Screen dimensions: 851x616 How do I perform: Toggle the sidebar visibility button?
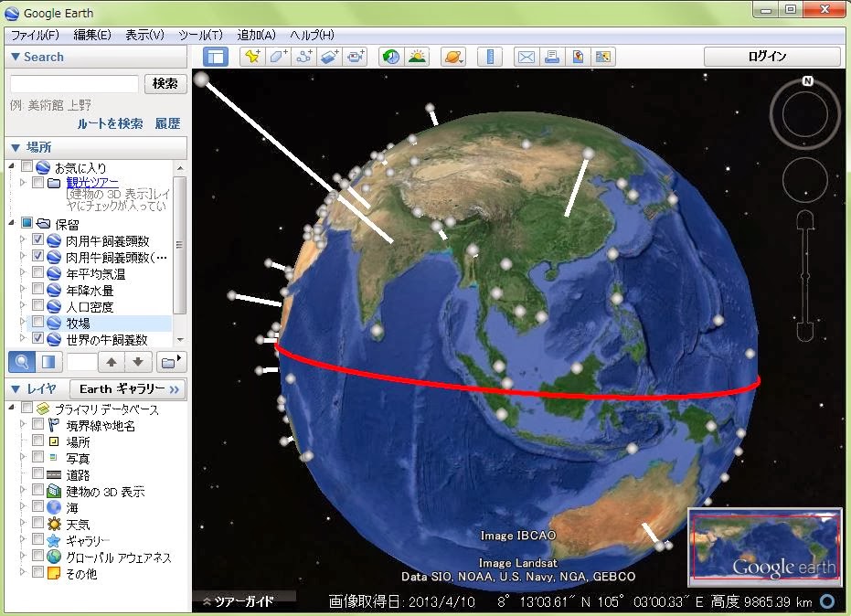[x=216, y=57]
